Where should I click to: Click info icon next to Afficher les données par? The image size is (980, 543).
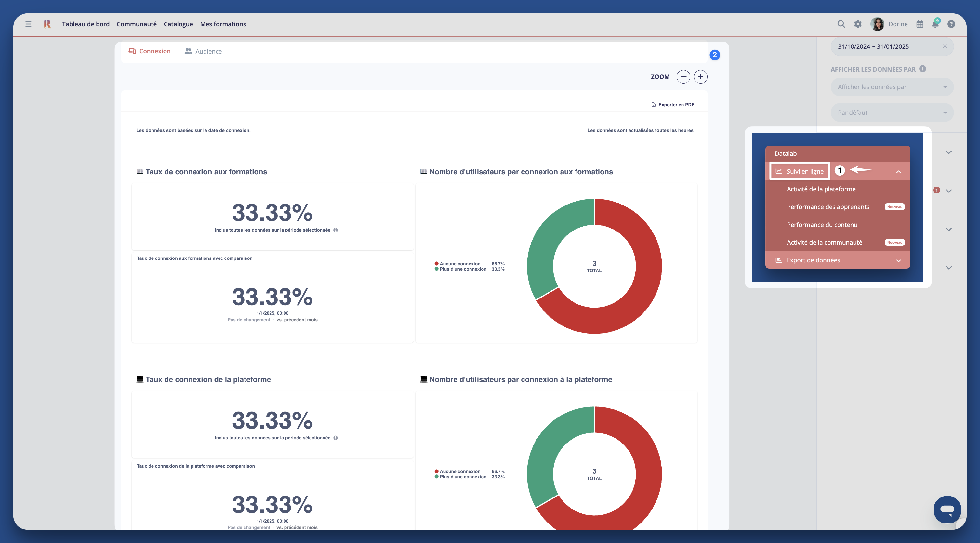tap(922, 69)
